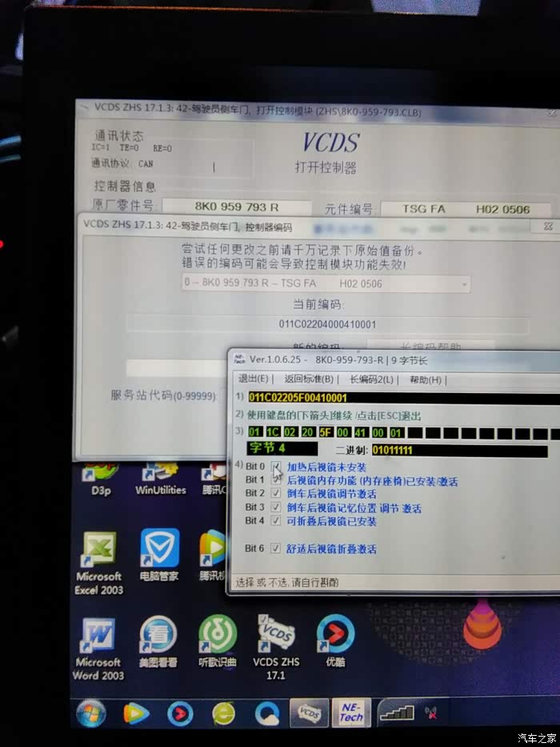The height and width of the screenshot is (747, 560).
Task: Click the binary value field 01011111
Action: click(459, 450)
